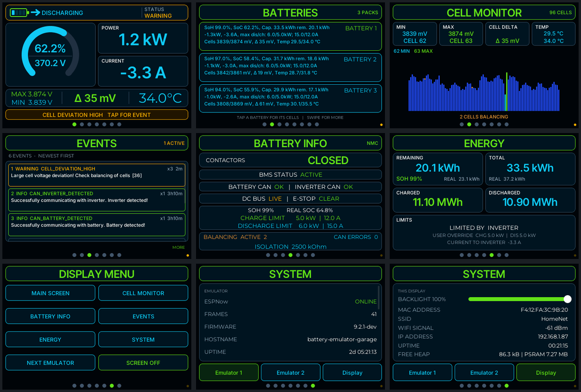The height and width of the screenshot is (392, 581).
Task: Click the REMAINING 20.1 kWh tile
Action: pos(438,169)
